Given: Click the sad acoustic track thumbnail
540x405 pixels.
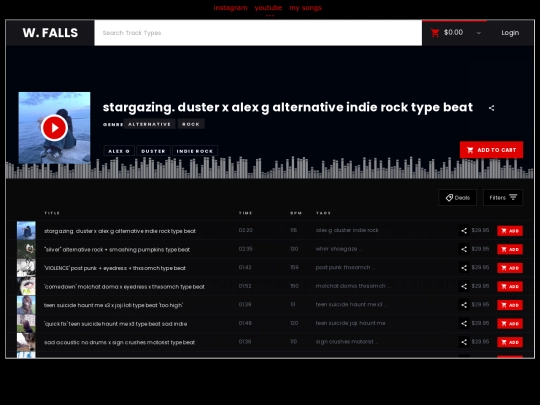Looking at the screenshot, I should [x=26, y=342].
